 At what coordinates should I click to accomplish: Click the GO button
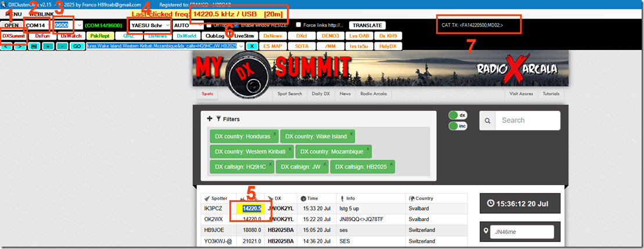(x=77, y=46)
